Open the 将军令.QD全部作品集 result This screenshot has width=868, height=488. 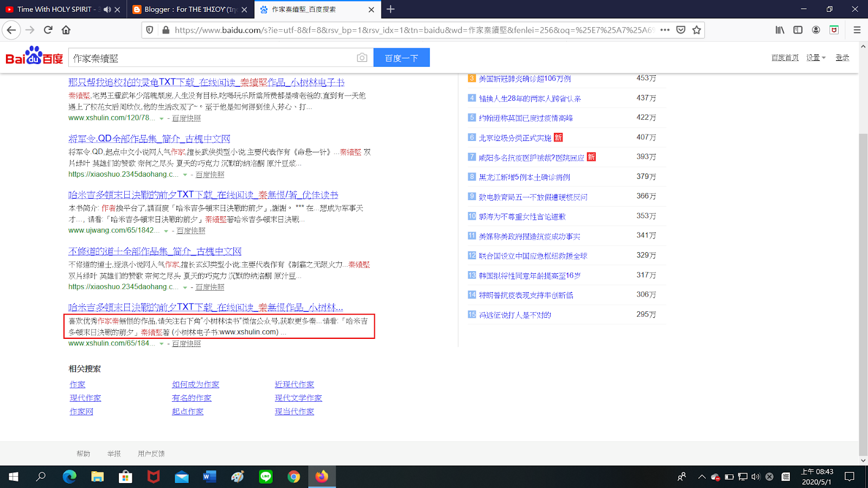[x=149, y=139]
